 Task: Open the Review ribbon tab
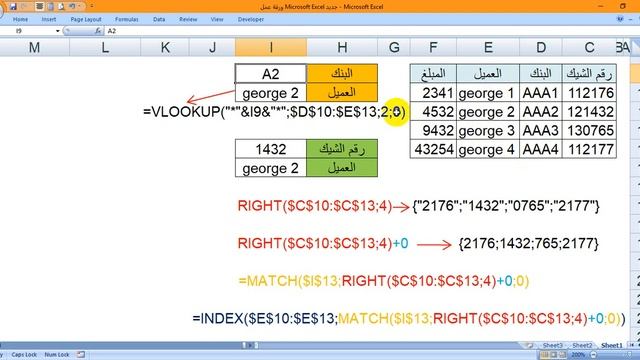188,19
